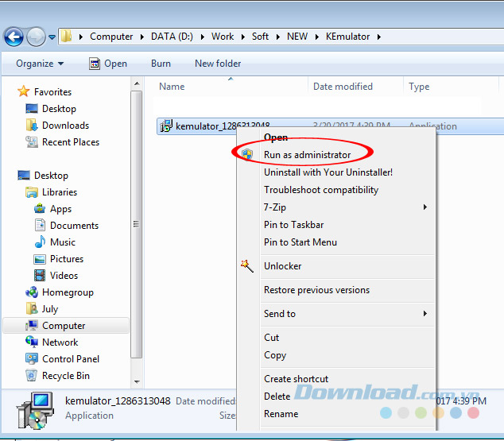This screenshot has width=504, height=441.
Task: Expand the arrow between NEW and KEmulator
Action: click(317, 37)
